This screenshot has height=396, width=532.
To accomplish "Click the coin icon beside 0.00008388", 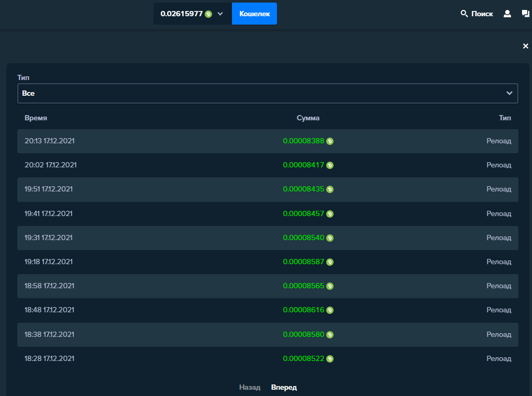I will (330, 141).
